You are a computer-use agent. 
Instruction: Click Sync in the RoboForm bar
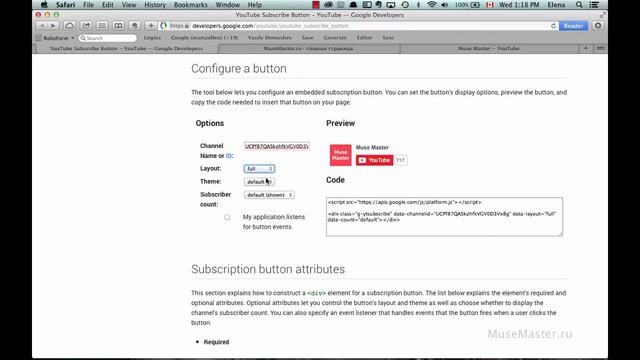388,38
